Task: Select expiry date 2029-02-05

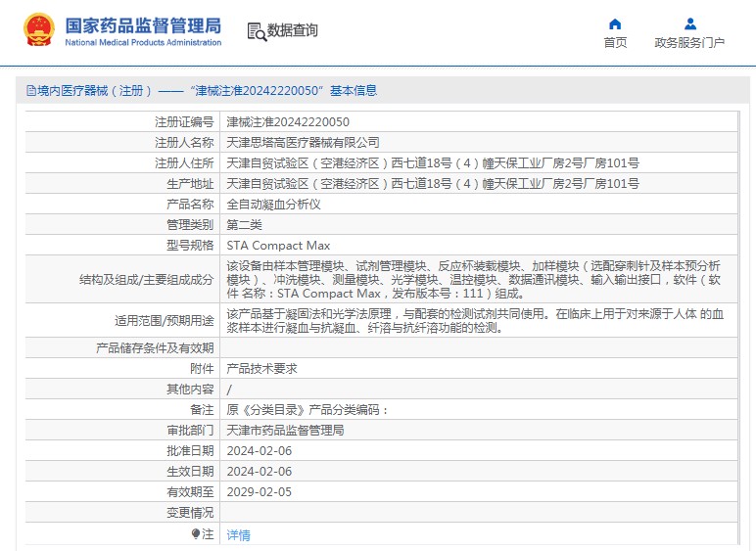Action: tap(260, 492)
